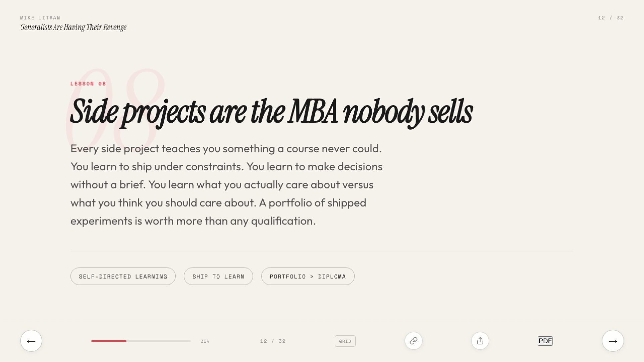This screenshot has height=362, width=644.
Task: Open the deck title Generalists Are Having Their Revenge
Action: (x=73, y=27)
